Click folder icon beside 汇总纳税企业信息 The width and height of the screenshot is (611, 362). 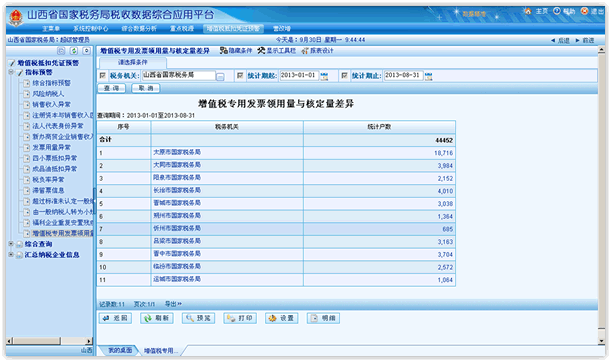click(x=19, y=255)
